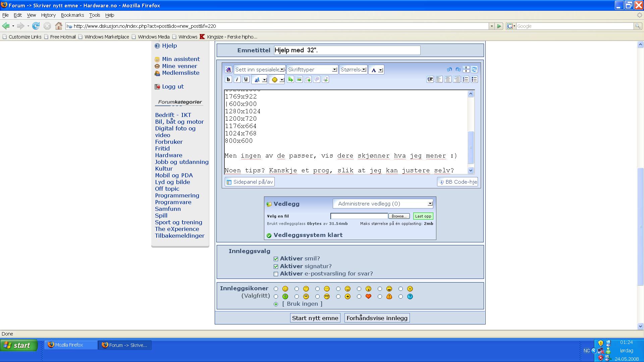This screenshot has width=644, height=362.
Task: Open the smiley picker dropdown
Action: (x=277, y=79)
